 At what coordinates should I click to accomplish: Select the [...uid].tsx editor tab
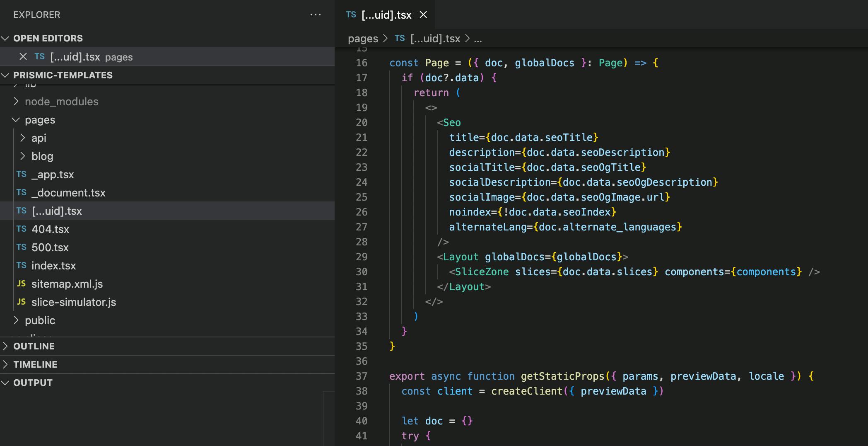386,15
